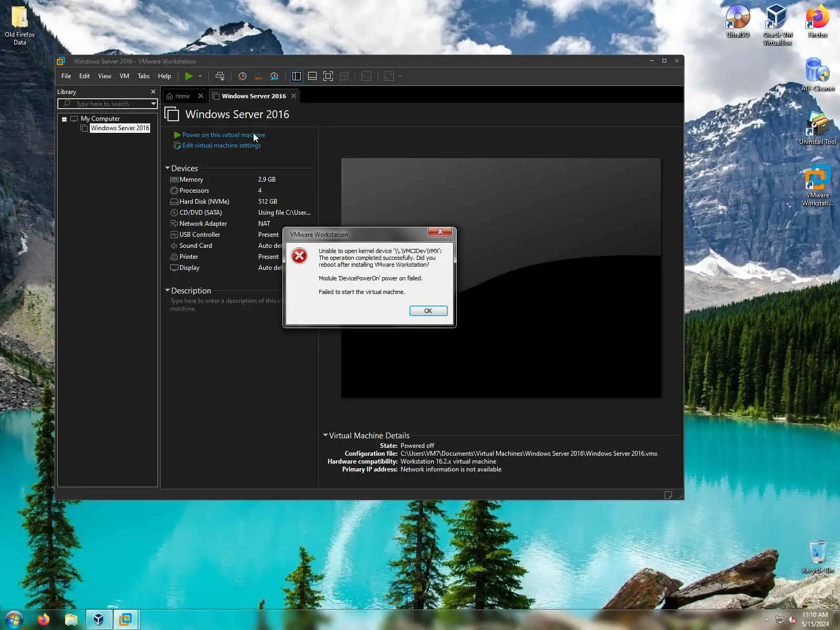Viewport: 840px width, 630px height.
Task: Select the Network Adapter device row
Action: 241,224
